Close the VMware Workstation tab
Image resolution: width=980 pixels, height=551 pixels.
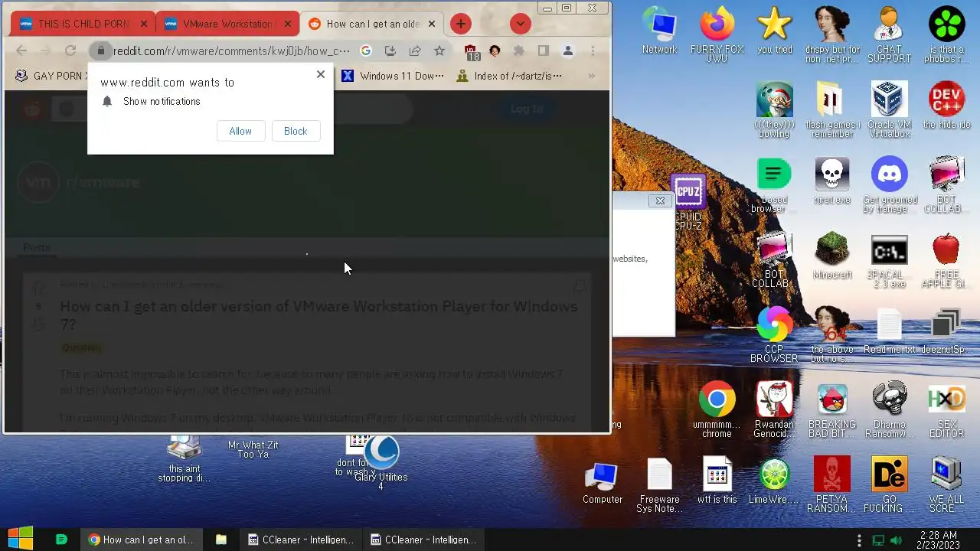tap(288, 24)
